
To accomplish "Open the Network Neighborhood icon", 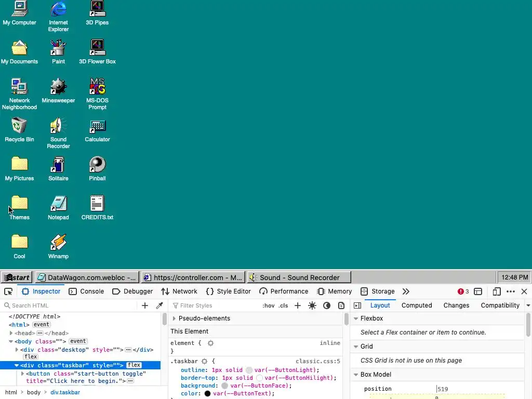I will [19, 94].
